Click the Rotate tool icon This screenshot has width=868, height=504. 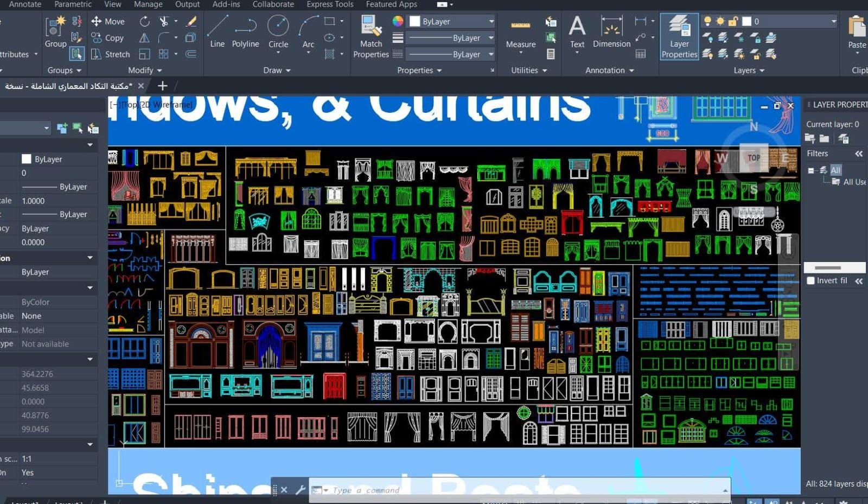point(144,21)
